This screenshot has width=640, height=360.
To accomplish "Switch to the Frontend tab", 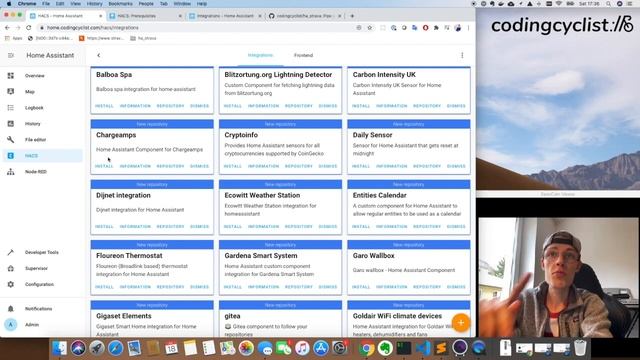I will coord(303,55).
